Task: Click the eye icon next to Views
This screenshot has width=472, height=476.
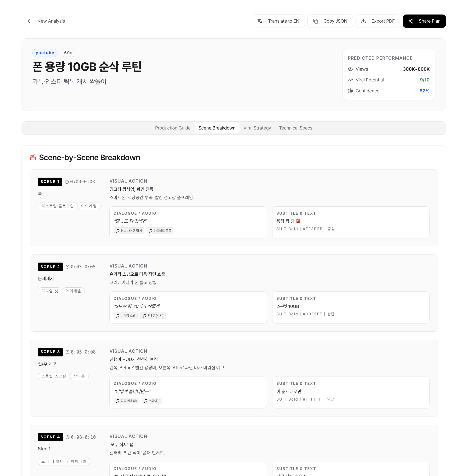Action: [350, 69]
